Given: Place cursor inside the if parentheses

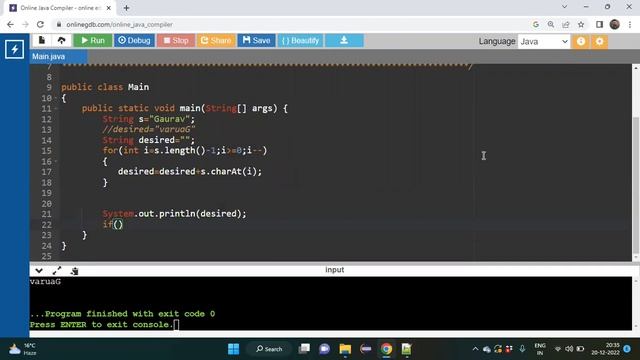Looking at the screenshot, I should [x=118, y=224].
